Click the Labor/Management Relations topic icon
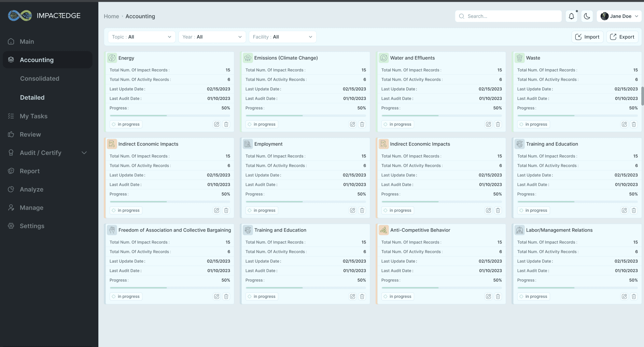Viewport: 644px width, 347px height. (520, 230)
